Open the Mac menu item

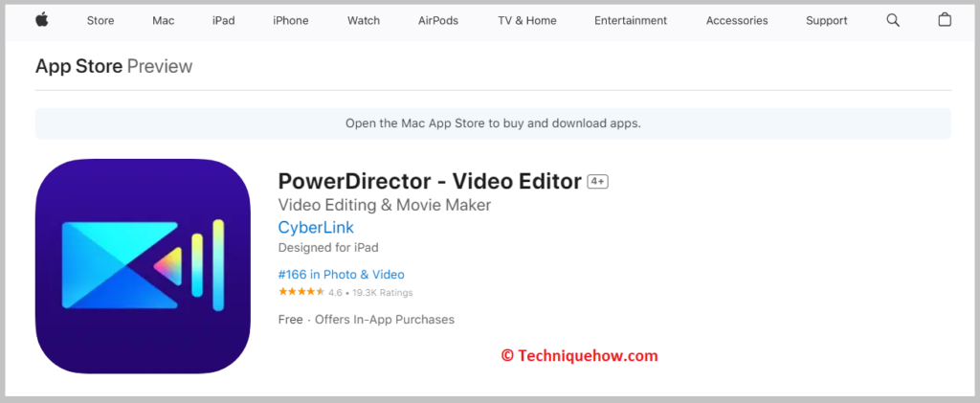[x=163, y=20]
